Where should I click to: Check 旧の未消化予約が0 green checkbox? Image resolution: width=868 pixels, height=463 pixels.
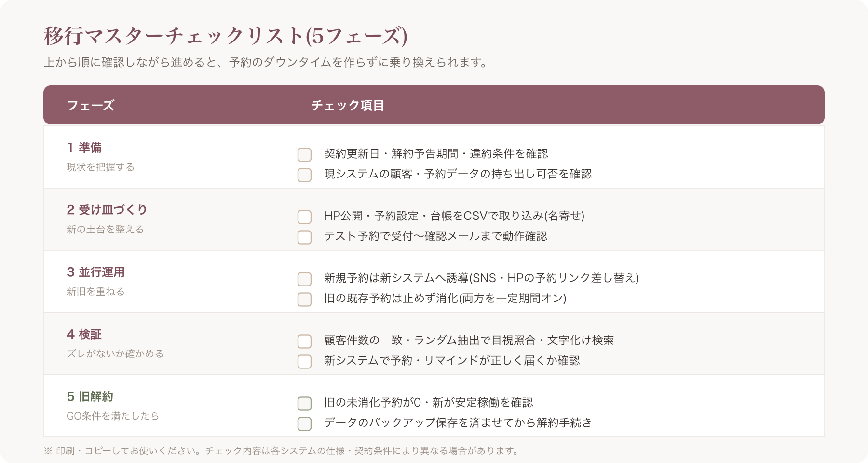[x=304, y=403]
